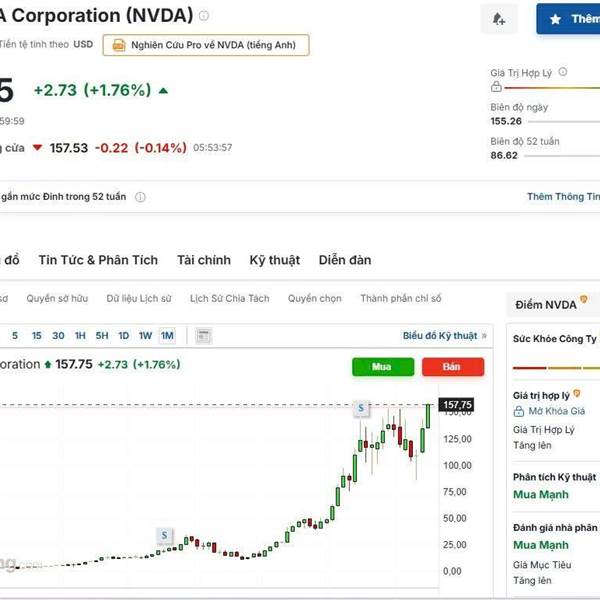Click the Sức Khỏe Công Ty health bar

coord(556,368)
